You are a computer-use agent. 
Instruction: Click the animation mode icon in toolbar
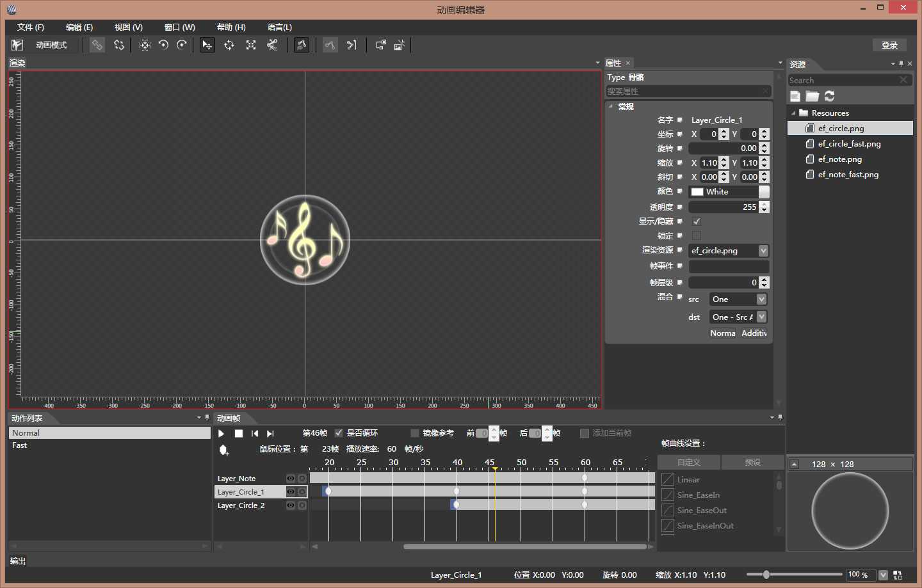[x=17, y=45]
